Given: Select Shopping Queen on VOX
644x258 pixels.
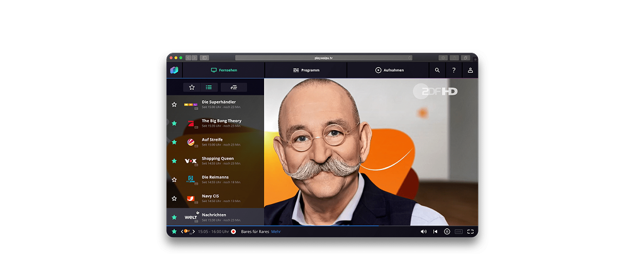Looking at the screenshot, I should pos(217,161).
